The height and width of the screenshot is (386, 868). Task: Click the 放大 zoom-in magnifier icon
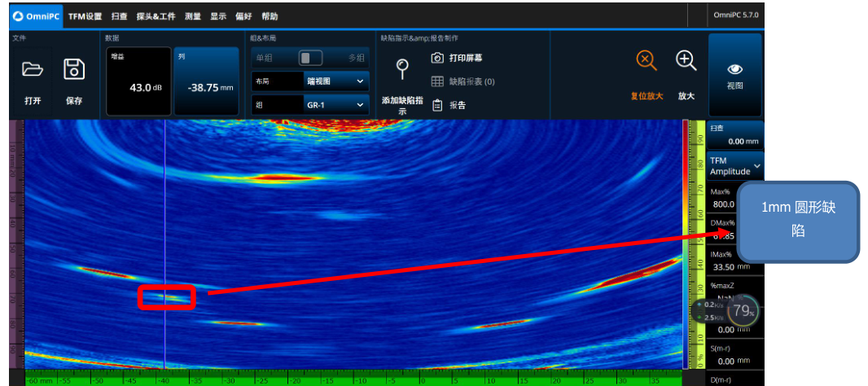click(x=686, y=60)
